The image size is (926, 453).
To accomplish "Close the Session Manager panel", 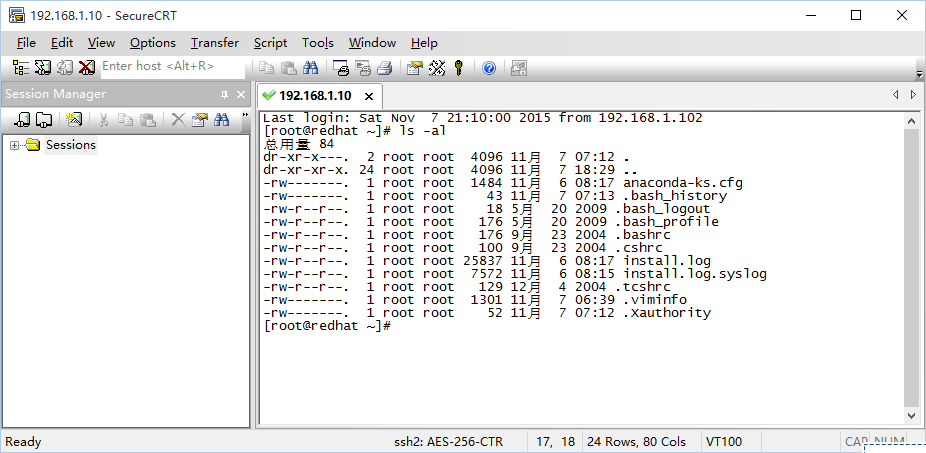I will point(240,94).
